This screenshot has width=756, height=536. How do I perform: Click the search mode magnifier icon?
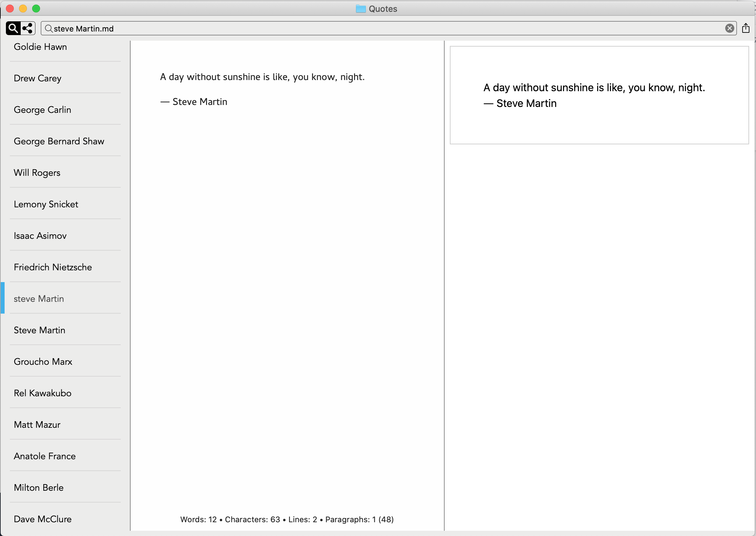pyautogui.click(x=13, y=29)
